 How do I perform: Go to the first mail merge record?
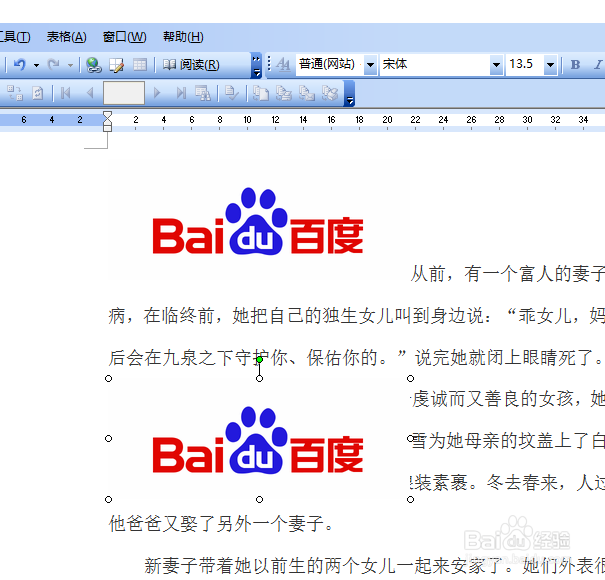coord(66,93)
